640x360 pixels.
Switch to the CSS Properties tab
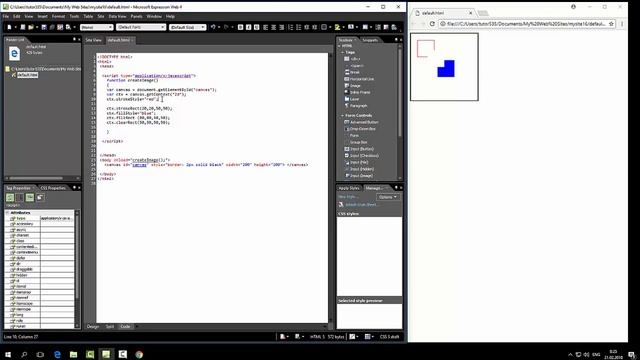tap(53, 188)
